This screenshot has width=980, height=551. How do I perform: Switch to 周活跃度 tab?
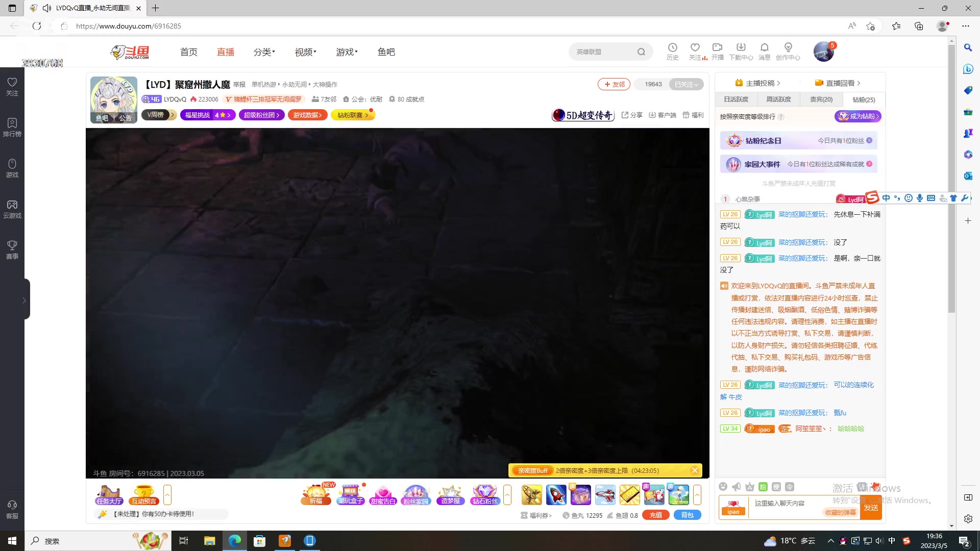pos(778,99)
